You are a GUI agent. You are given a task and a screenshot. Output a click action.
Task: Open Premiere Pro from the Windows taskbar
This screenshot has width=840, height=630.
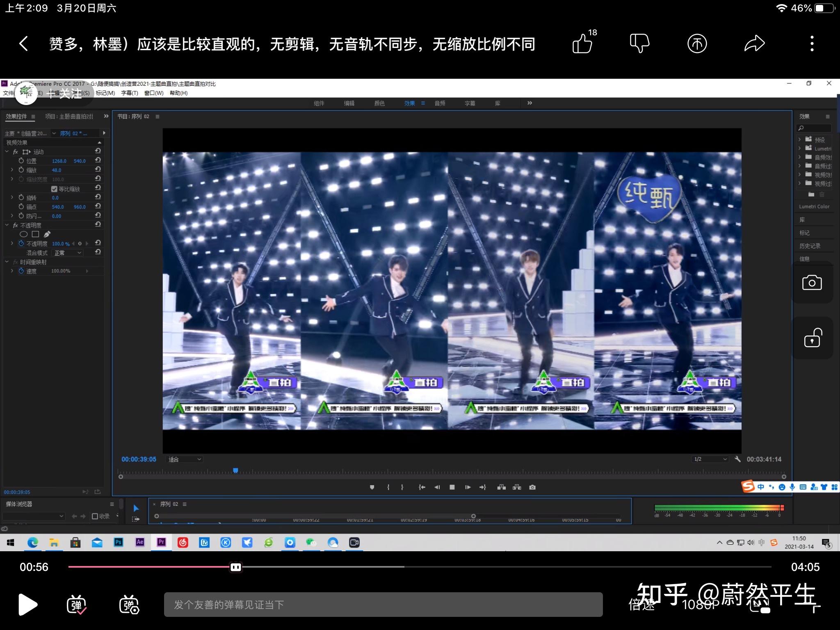tap(161, 542)
